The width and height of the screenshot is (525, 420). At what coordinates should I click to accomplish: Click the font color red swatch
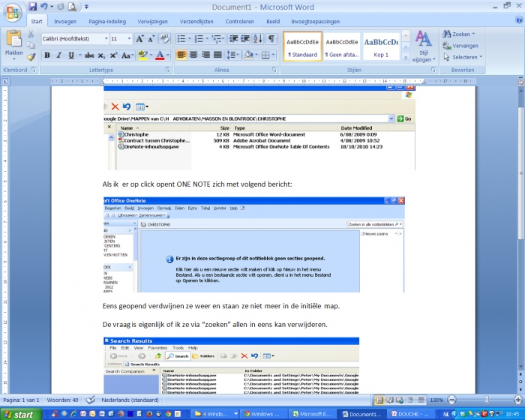click(x=160, y=55)
